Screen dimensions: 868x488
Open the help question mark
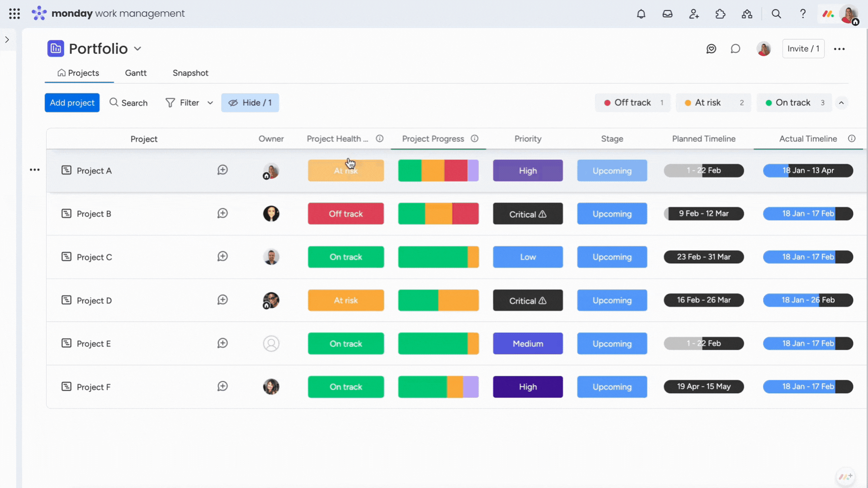[x=803, y=14]
